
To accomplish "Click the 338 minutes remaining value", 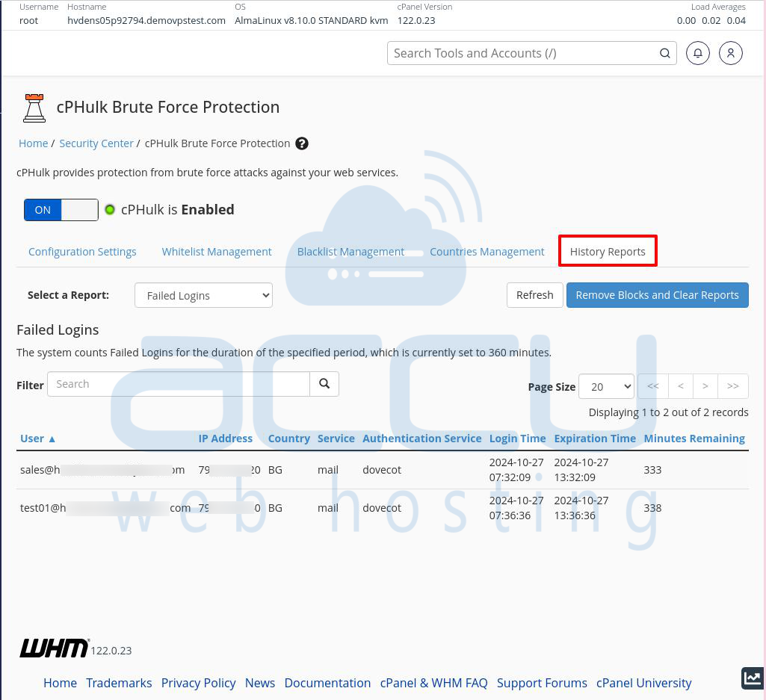I will pos(652,508).
